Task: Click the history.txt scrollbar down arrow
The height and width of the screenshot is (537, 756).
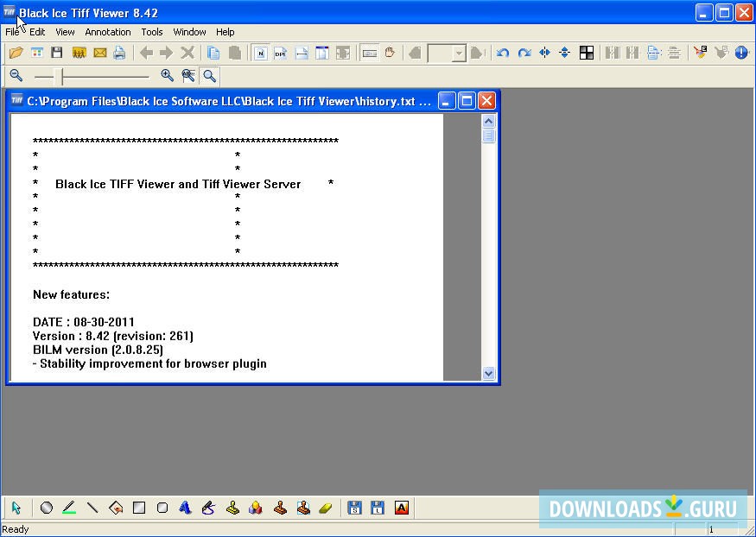Action: [488, 373]
